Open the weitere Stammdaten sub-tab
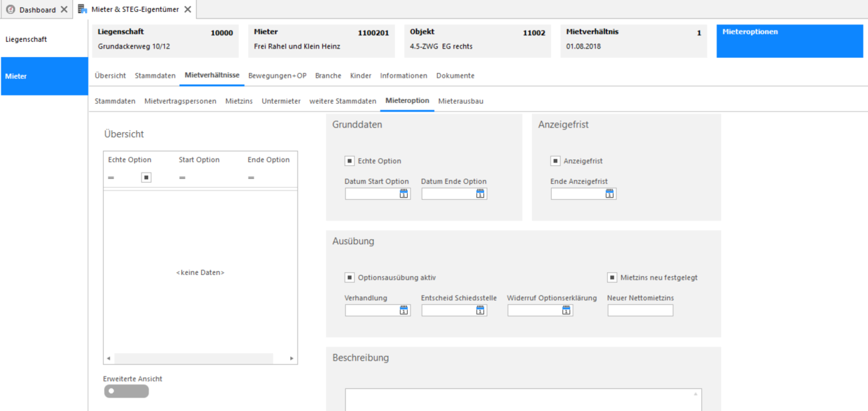 tap(343, 101)
